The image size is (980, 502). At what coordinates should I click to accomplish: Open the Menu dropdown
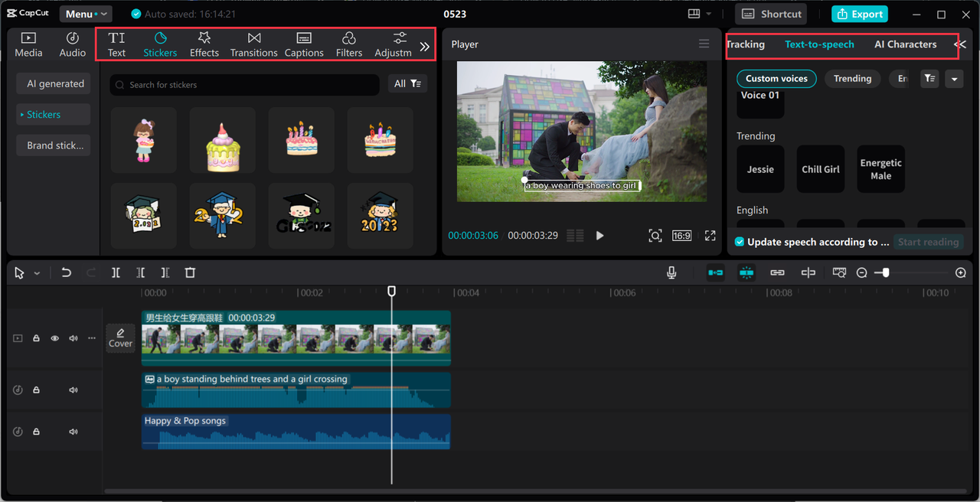coord(85,14)
